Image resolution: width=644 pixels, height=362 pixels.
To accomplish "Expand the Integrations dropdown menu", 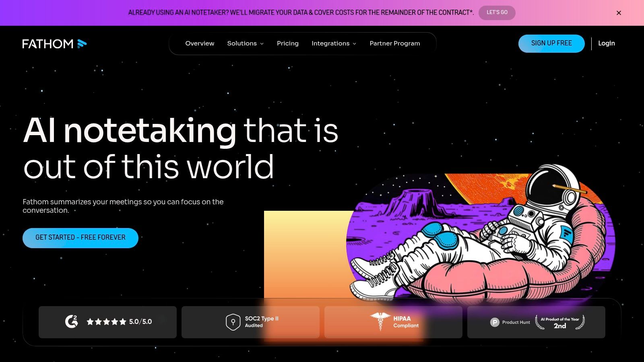I will 334,43.
